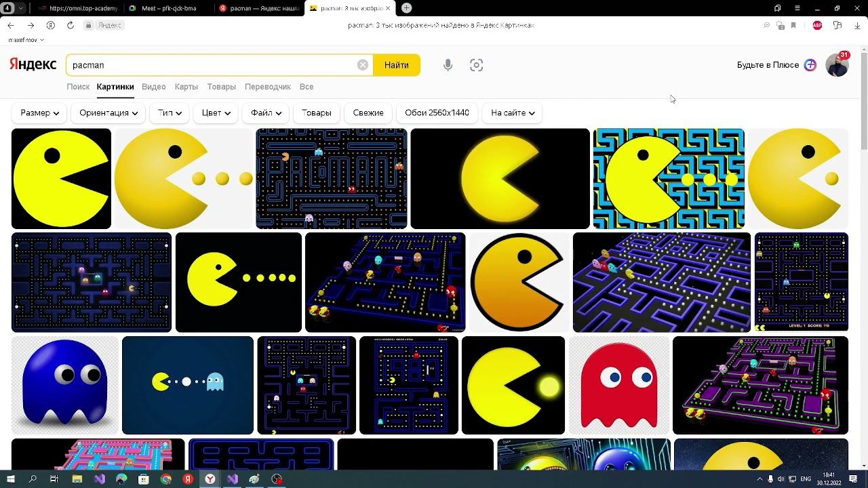Open the orange gradient Pacman thumbnail

pyautogui.click(x=519, y=282)
